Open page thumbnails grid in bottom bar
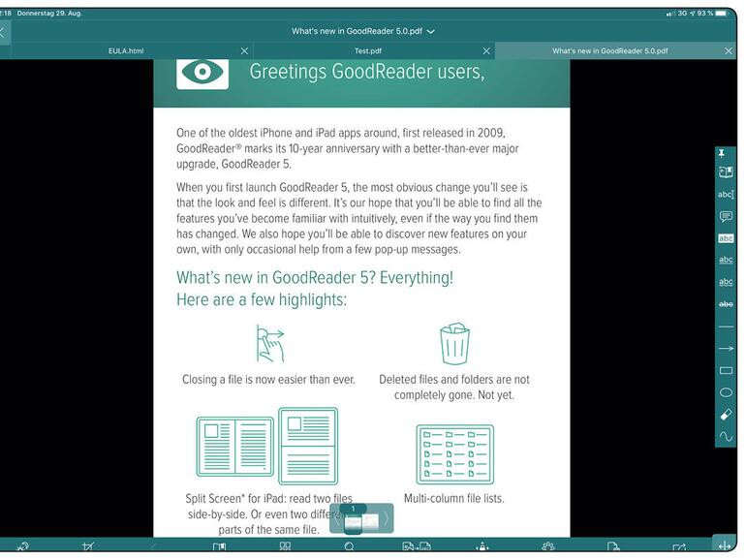The image size is (746, 560). pos(285,546)
